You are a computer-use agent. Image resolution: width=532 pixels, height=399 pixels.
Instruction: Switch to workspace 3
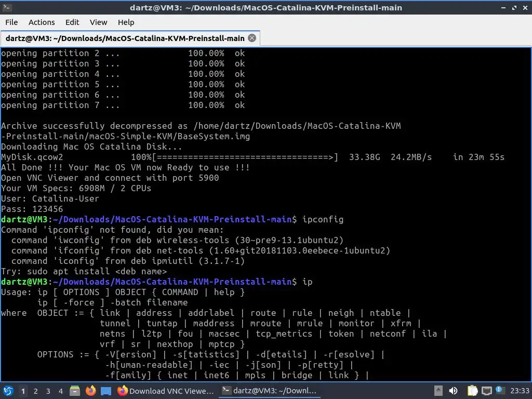[48, 391]
